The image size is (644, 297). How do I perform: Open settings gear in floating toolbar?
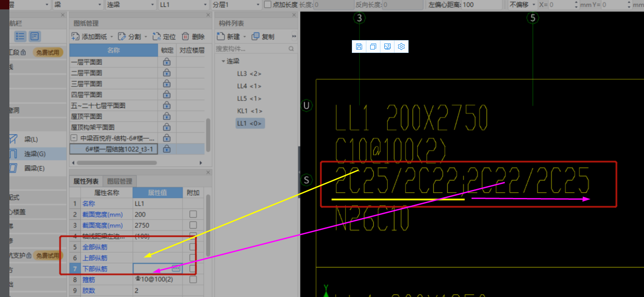click(401, 47)
